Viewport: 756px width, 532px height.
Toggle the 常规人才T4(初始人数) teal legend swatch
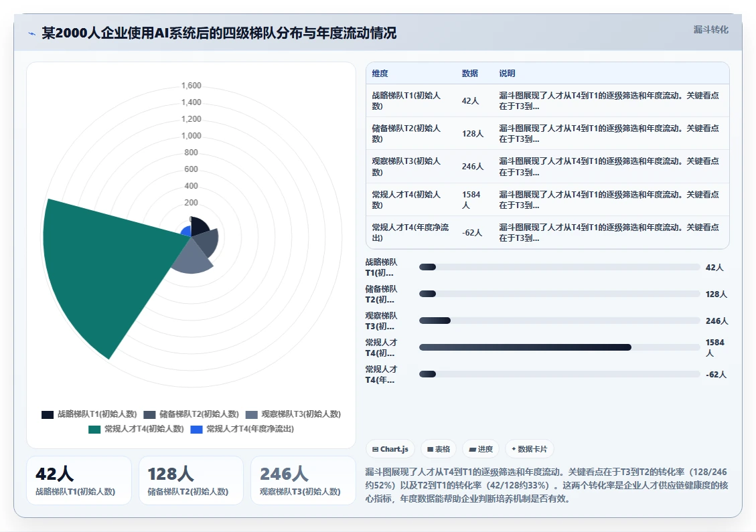(x=94, y=430)
